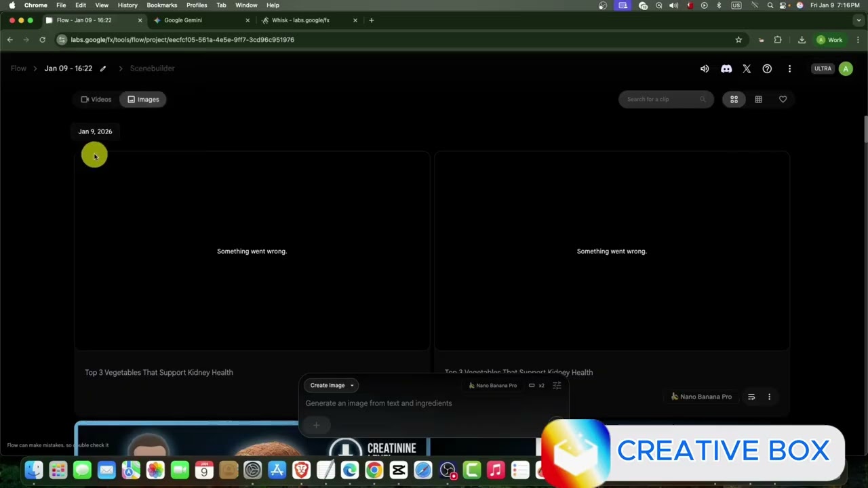Open the Discord link icon
This screenshot has height=488, width=868.
(726, 68)
